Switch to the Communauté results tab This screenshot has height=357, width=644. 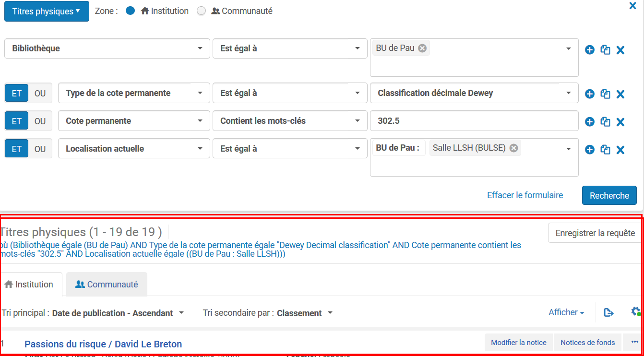tap(107, 285)
